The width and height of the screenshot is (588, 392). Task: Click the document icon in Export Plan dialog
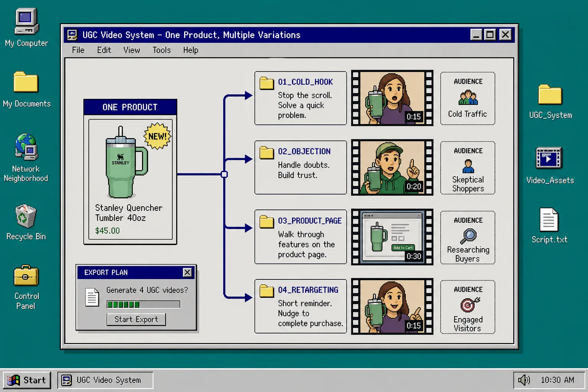[x=92, y=297]
